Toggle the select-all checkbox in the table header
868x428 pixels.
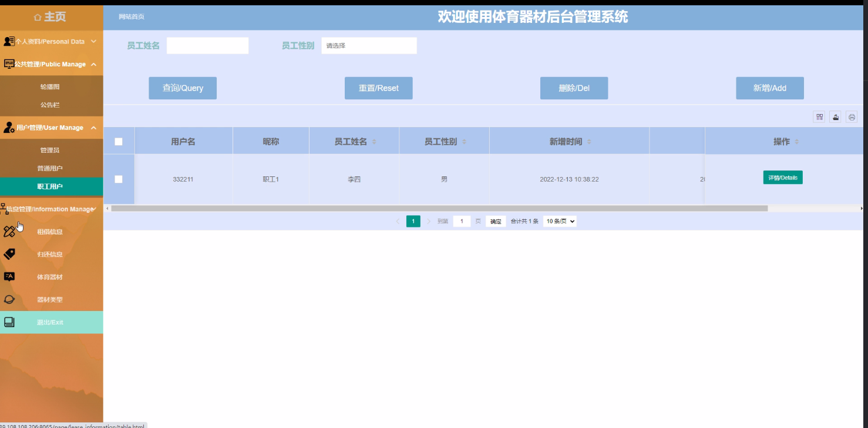119,142
